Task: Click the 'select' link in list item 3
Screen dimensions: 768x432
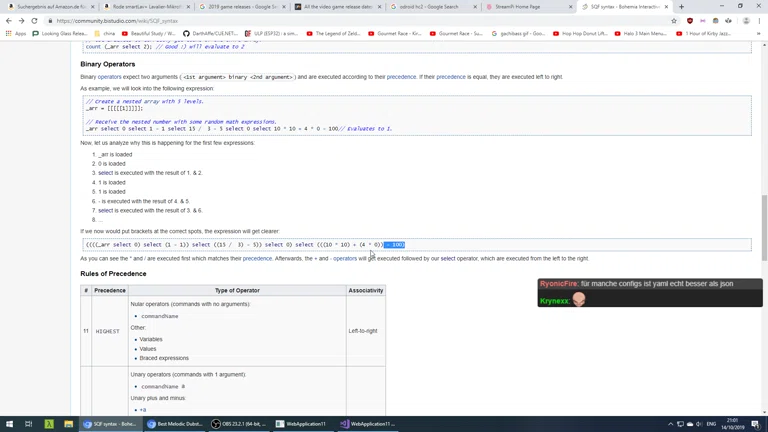Action: click(105, 173)
